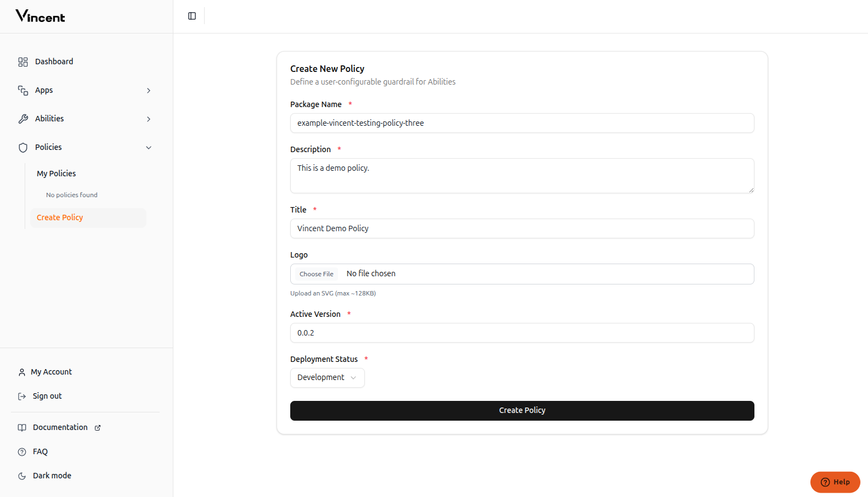Click the FAQ question mark icon
Screen dimensions: 868x497
21,451
